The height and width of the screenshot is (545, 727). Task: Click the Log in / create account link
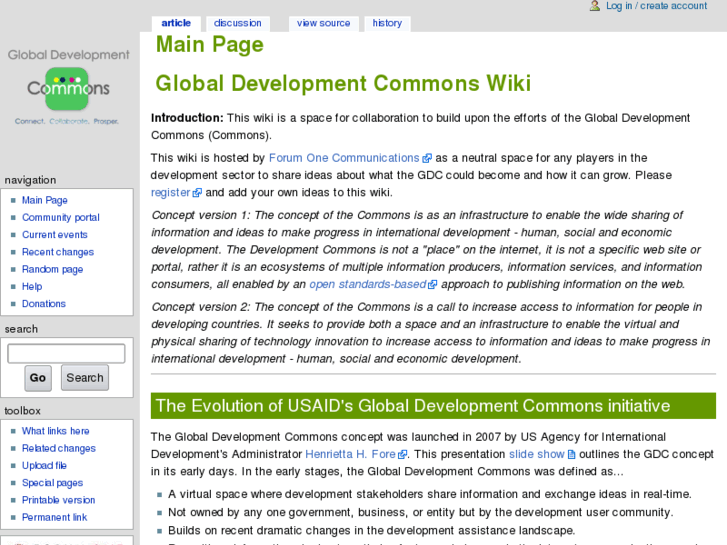(x=656, y=6)
